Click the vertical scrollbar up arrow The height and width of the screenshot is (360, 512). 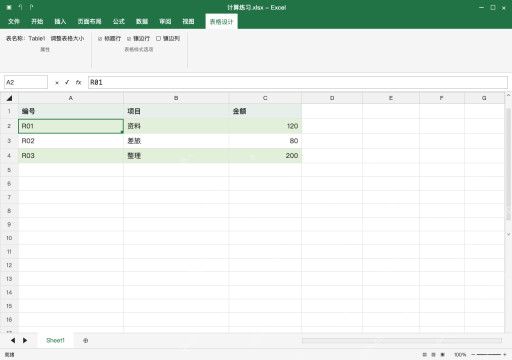508,95
